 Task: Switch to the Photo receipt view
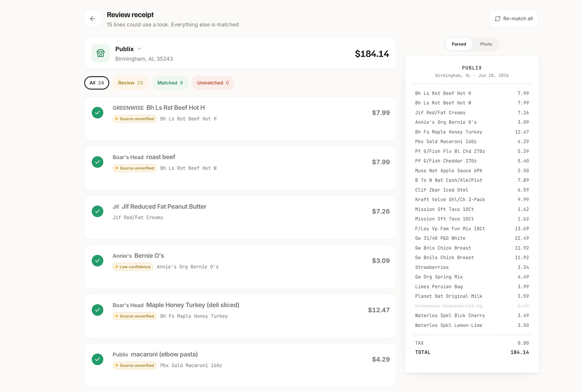click(486, 44)
